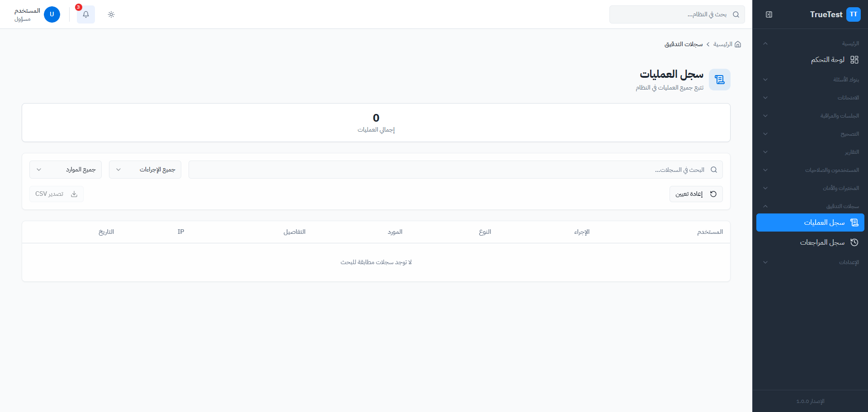
Task: Click the global system search field
Action: (674, 14)
